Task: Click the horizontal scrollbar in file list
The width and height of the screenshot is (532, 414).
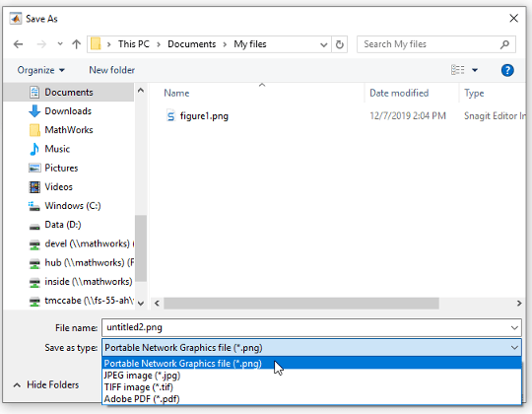Action: click(301, 304)
